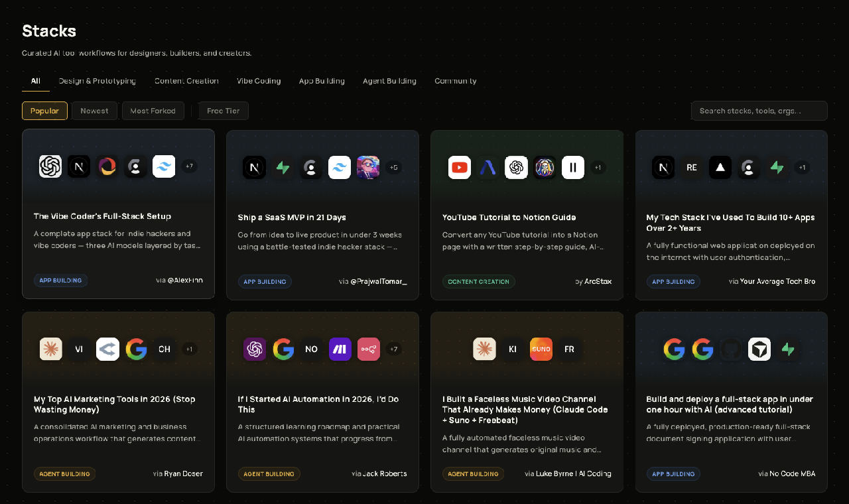Open If I Started AI Automation in 2026 title
The height and width of the screenshot is (504, 849).
point(318,405)
